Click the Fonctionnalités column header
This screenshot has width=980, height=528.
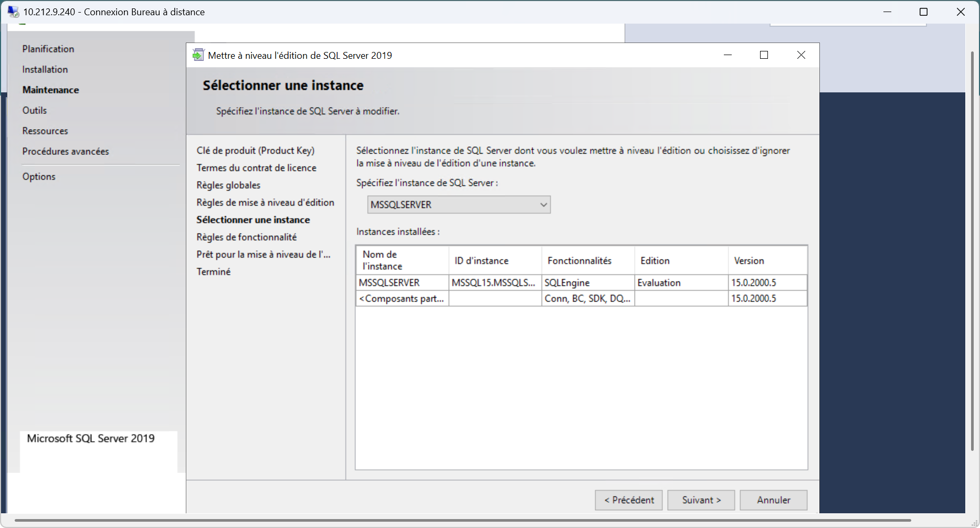click(x=588, y=260)
